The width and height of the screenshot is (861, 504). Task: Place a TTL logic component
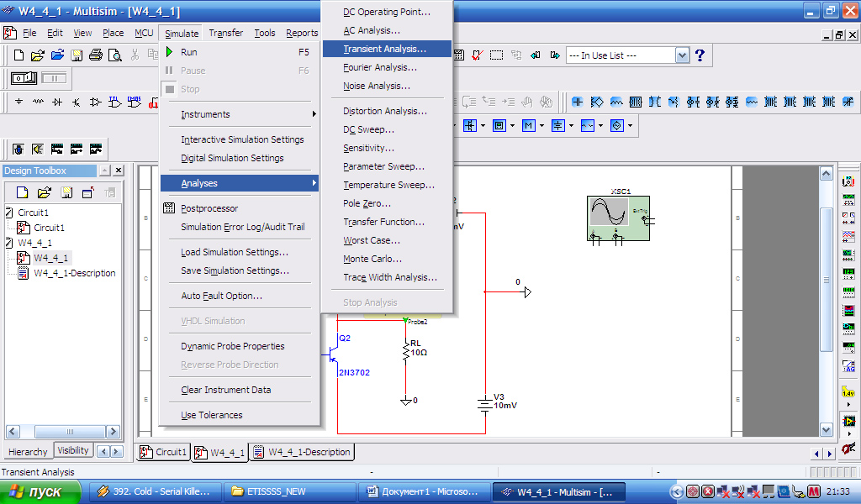coord(114,102)
